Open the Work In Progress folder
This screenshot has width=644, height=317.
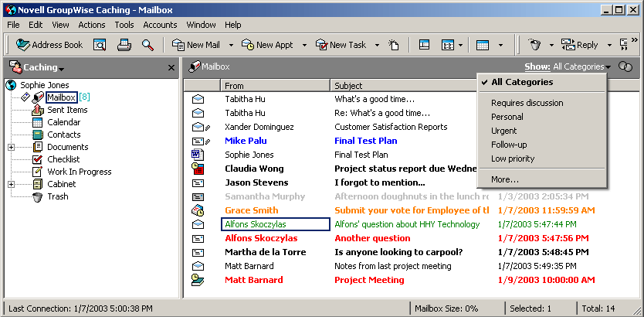(x=80, y=172)
